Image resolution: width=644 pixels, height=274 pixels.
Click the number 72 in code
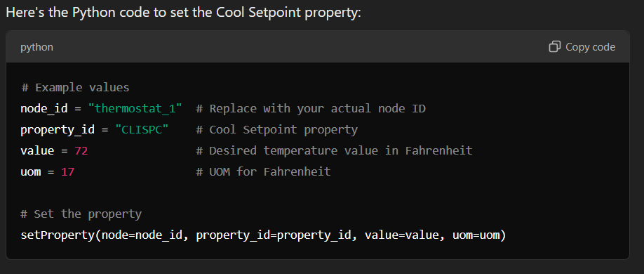click(x=81, y=150)
